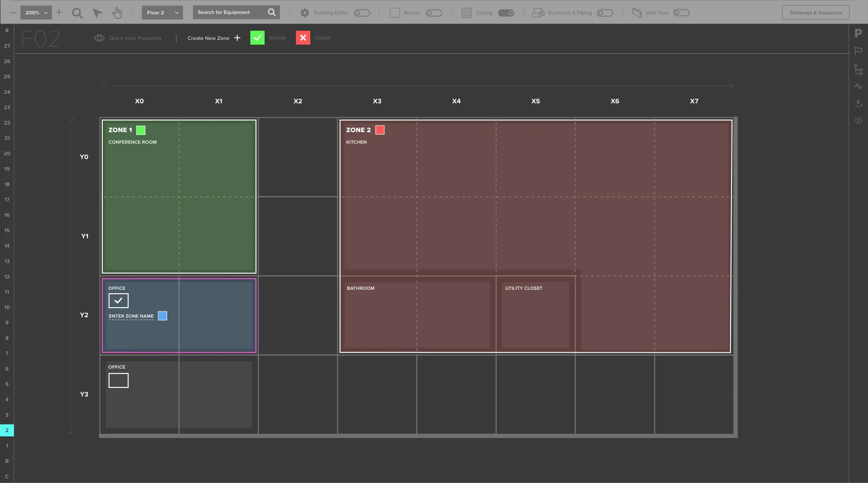The height and width of the screenshot is (483, 868).
Task: Uncheck the selected Office room checkbox
Action: [119, 300]
